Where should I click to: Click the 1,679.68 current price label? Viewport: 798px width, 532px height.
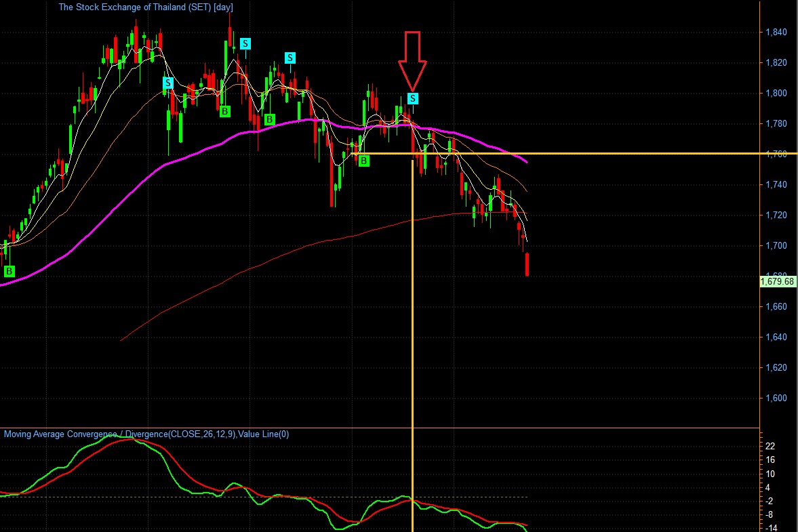point(777,281)
